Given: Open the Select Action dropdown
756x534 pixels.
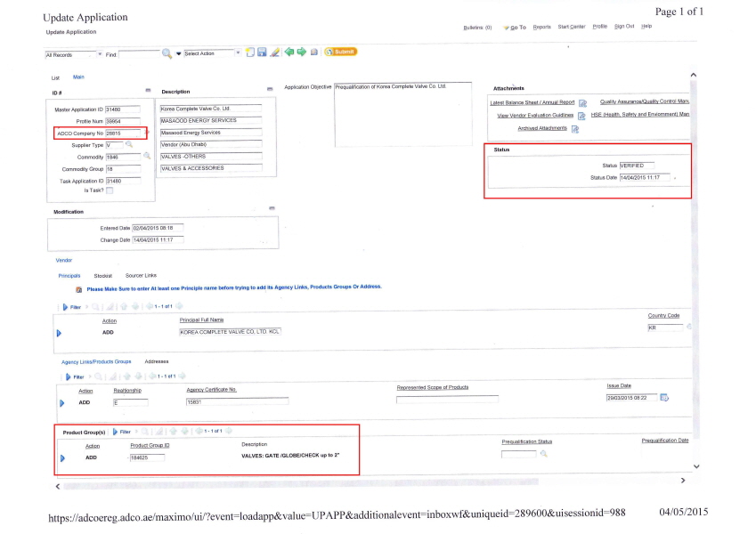Looking at the screenshot, I should (238, 53).
